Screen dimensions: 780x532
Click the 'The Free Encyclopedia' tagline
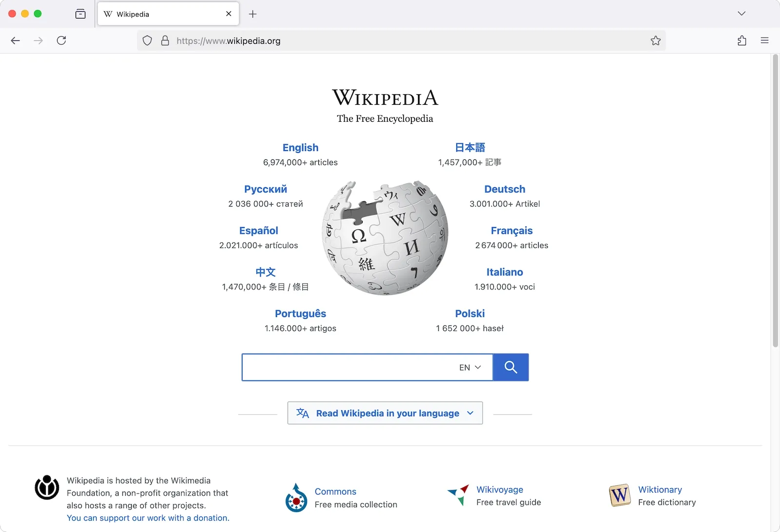point(385,118)
